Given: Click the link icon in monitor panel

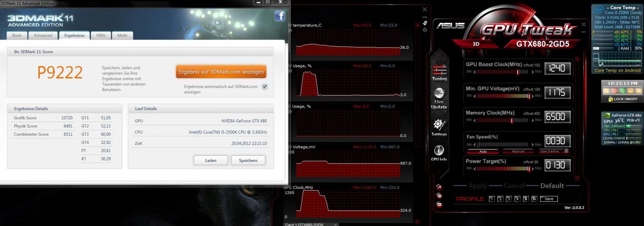Looking at the screenshot, I should click(x=425, y=23).
